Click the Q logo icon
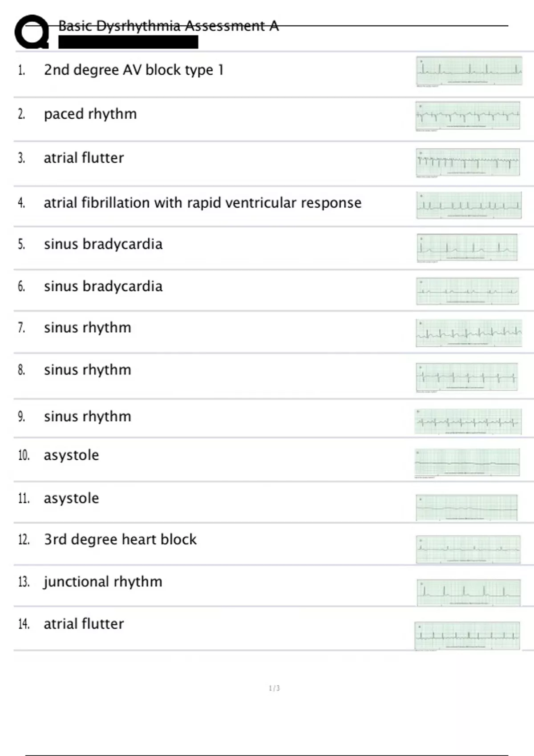 tap(32, 32)
